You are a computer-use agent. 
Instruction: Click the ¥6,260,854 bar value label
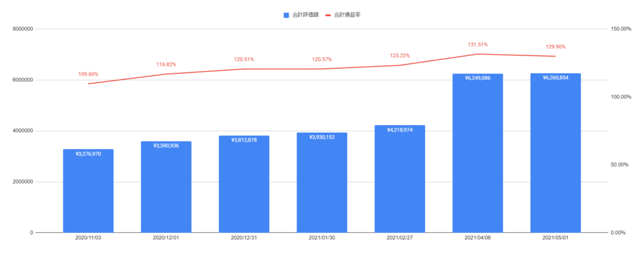[x=556, y=77]
